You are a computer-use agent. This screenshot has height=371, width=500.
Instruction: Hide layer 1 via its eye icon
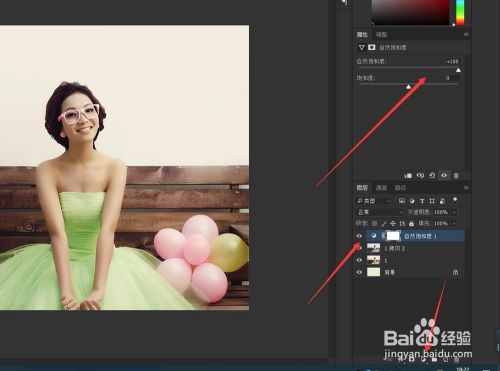click(359, 260)
